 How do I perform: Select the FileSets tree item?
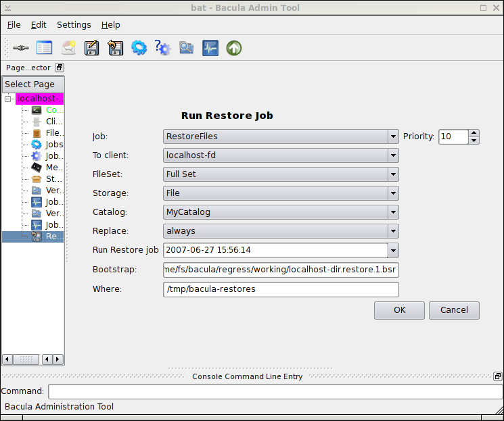(47, 133)
